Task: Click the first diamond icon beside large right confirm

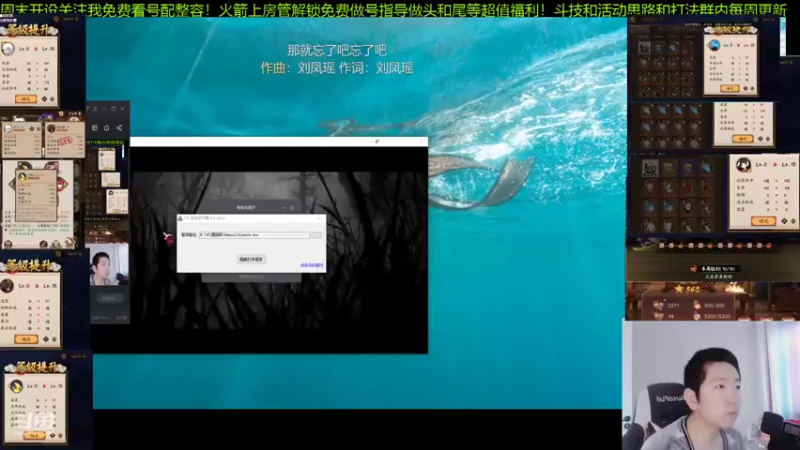Action: tap(785, 221)
